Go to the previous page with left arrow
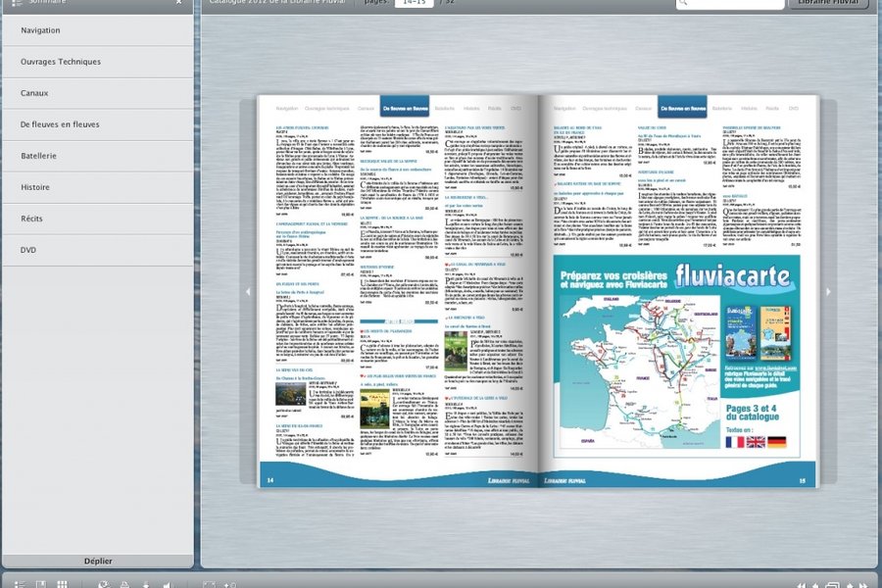 pos(248,291)
